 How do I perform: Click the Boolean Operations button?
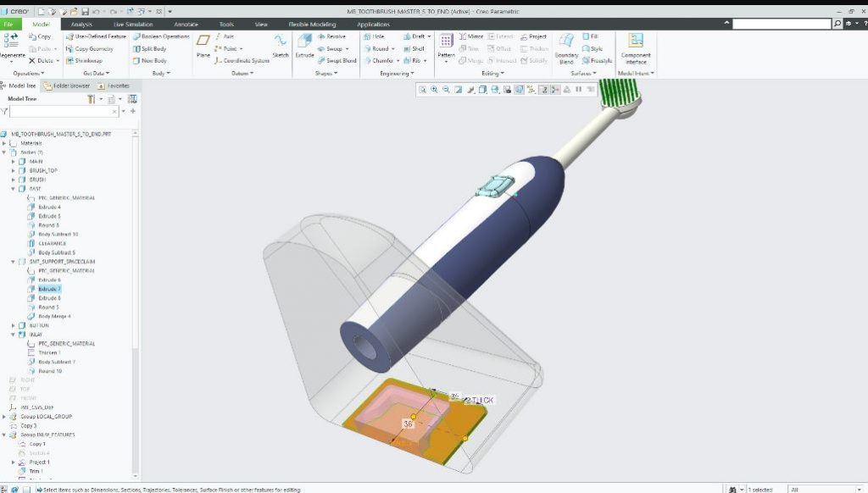161,36
